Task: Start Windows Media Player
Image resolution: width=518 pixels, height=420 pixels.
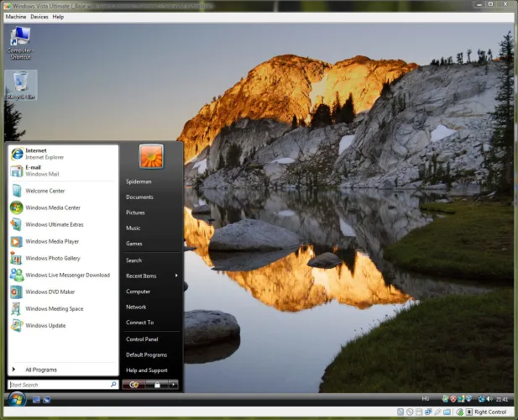Action: coord(63,242)
